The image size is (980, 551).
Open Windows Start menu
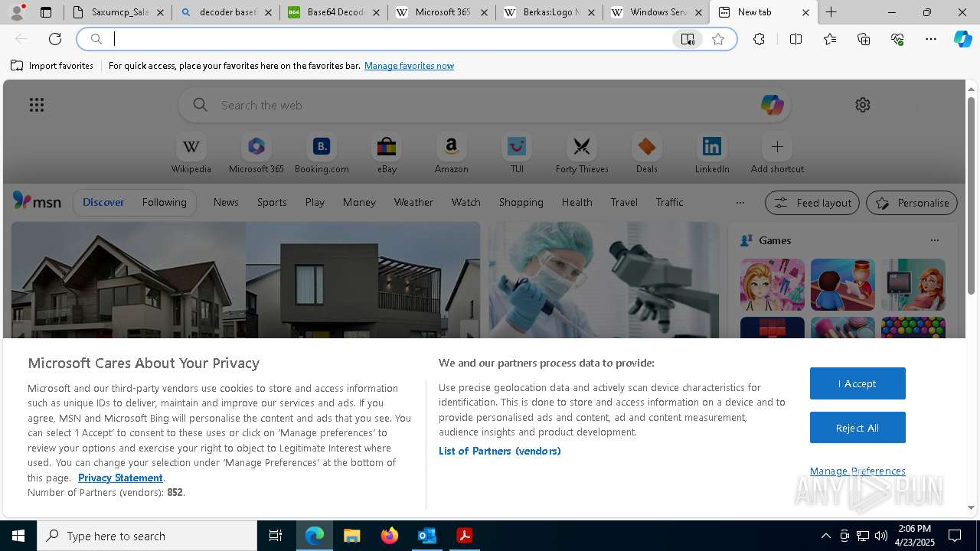point(18,536)
